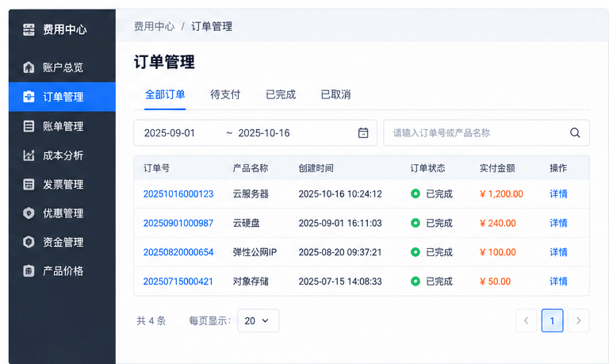Open 账单管理 menu item
The width and height of the screenshot is (609, 364).
62,126
